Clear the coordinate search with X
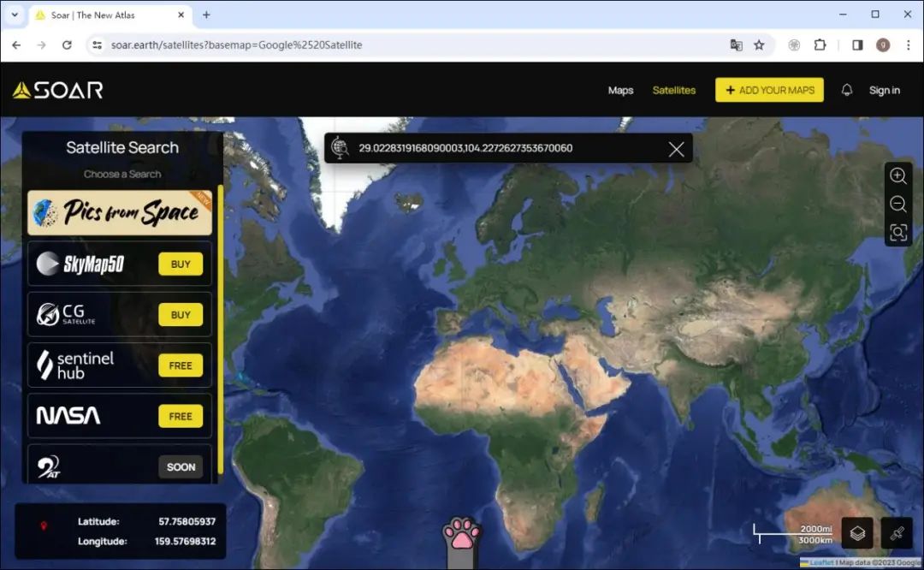924x570 pixels. 677,149
